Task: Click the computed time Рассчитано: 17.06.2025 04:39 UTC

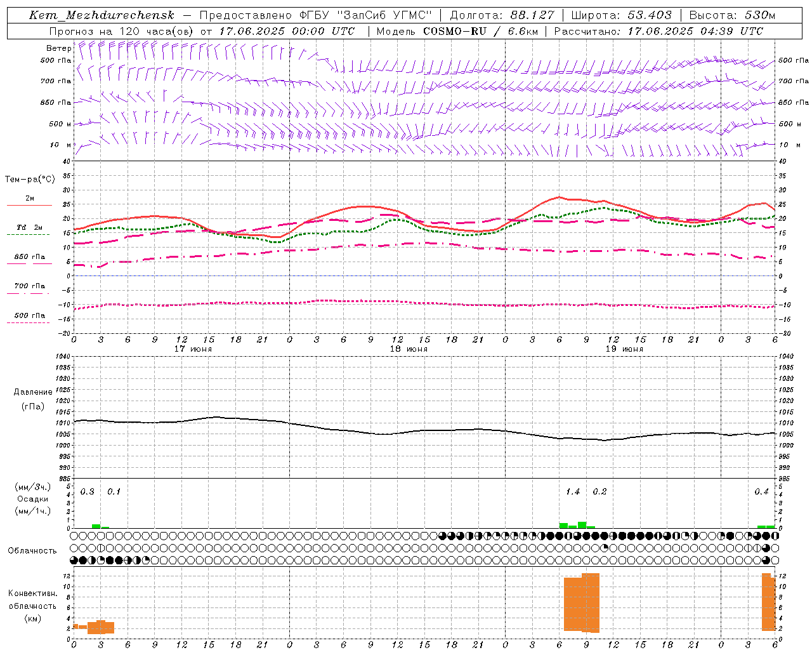Action: click(x=658, y=31)
